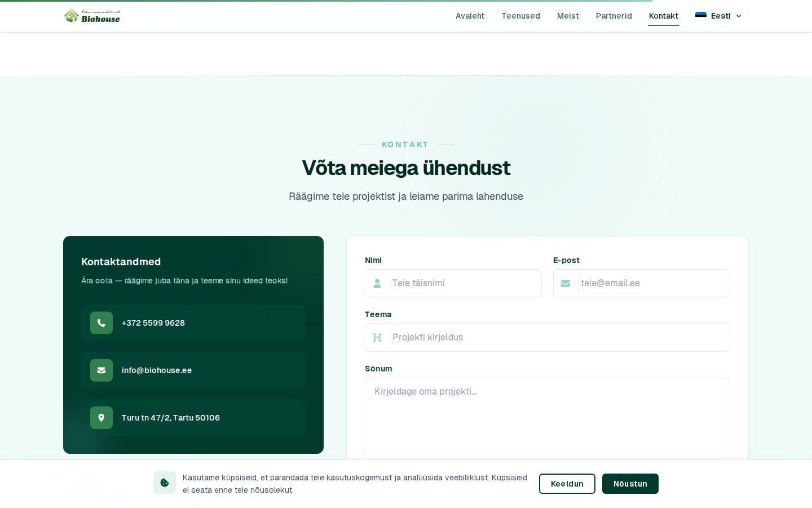Click the envelope icon beside info@biohouse.ee

[x=101, y=370]
